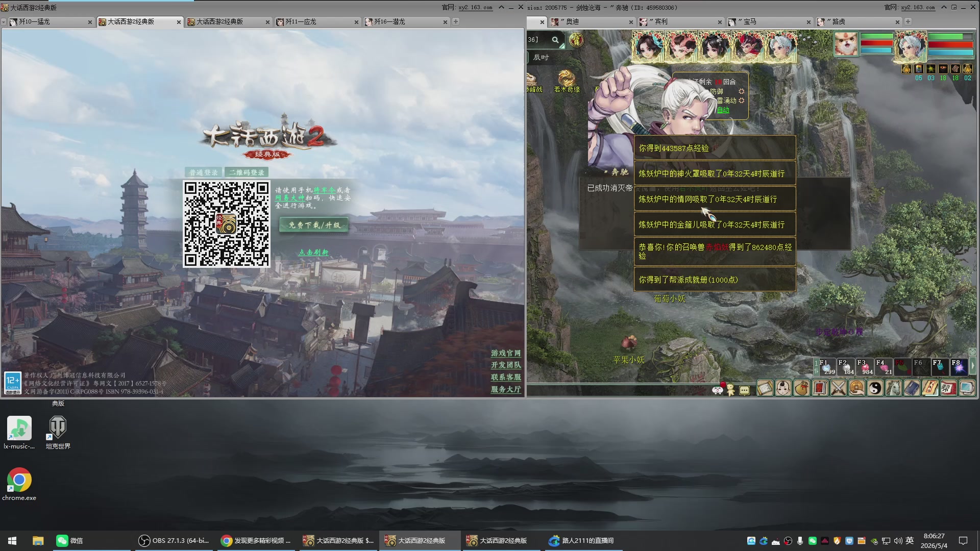This screenshot has height=551, width=980.
Task: Open the scroll task log icon
Action: 765,388
